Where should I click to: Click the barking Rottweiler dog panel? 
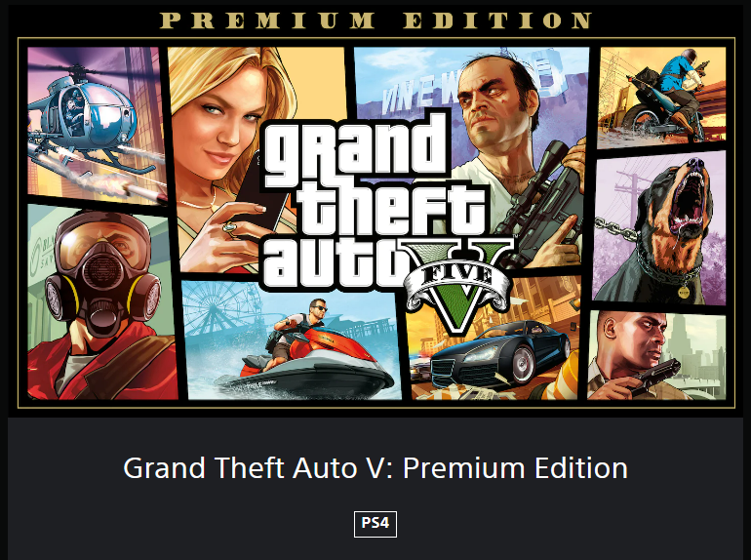coord(659,227)
